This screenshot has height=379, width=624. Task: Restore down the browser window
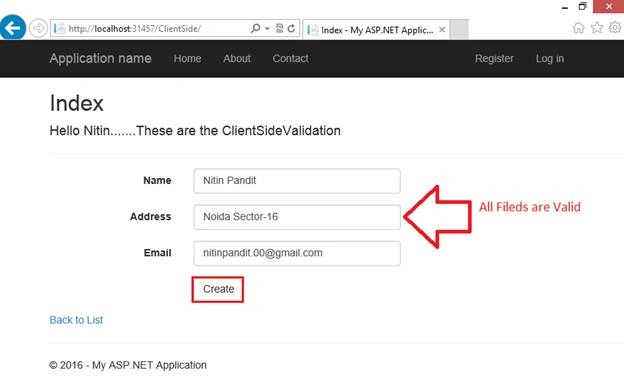pos(583,6)
